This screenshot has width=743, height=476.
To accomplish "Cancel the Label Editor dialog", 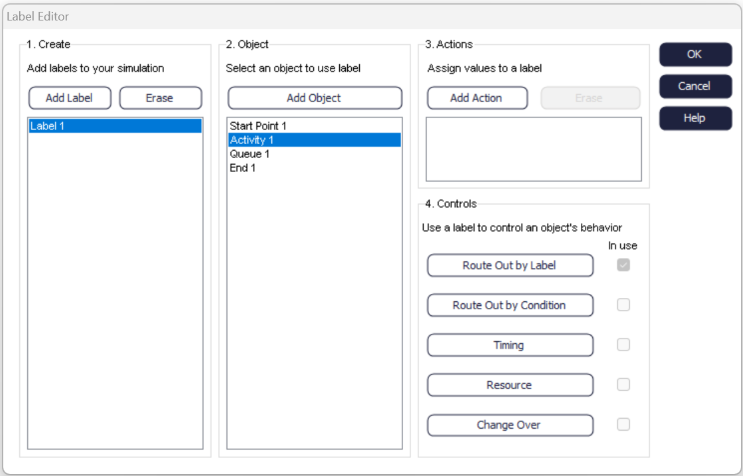I will (x=695, y=87).
